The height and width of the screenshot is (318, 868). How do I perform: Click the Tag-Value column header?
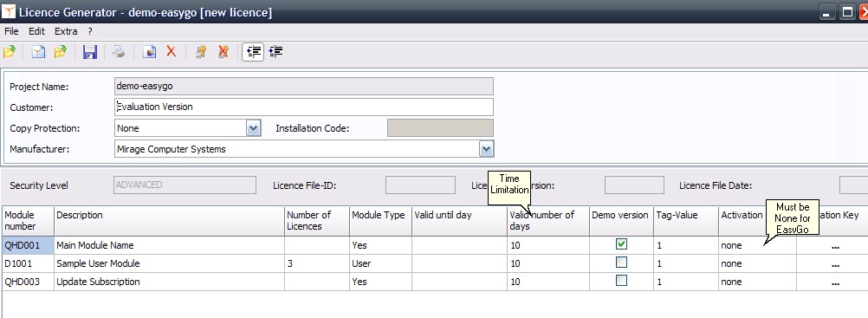pyautogui.click(x=685, y=220)
